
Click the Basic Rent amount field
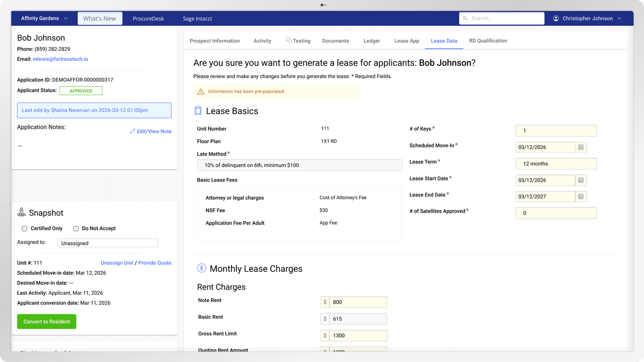click(x=358, y=319)
